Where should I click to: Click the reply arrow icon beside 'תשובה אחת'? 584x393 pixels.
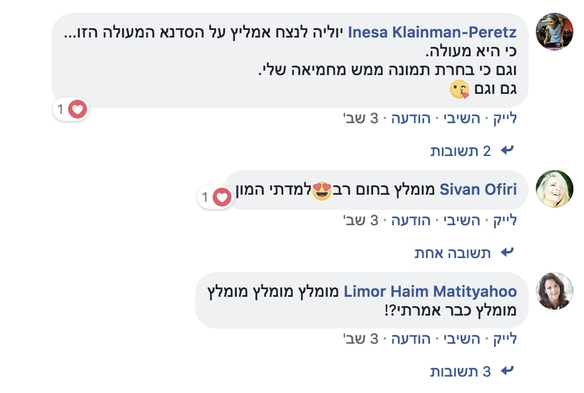point(507,252)
